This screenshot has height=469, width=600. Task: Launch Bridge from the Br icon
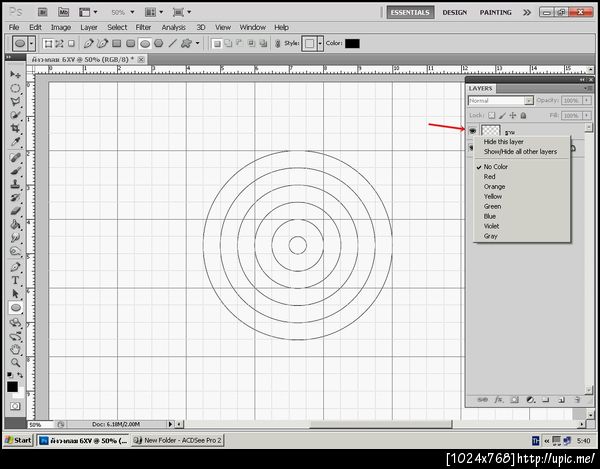(43, 12)
